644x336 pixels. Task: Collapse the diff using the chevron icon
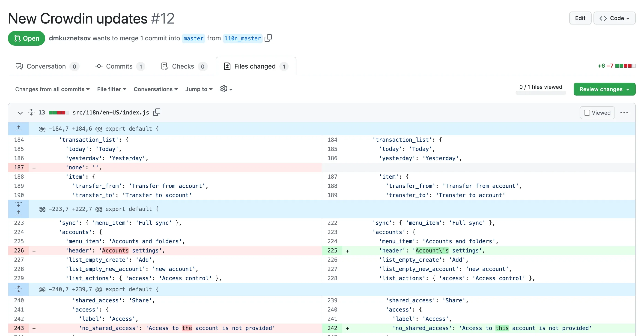pyautogui.click(x=20, y=113)
